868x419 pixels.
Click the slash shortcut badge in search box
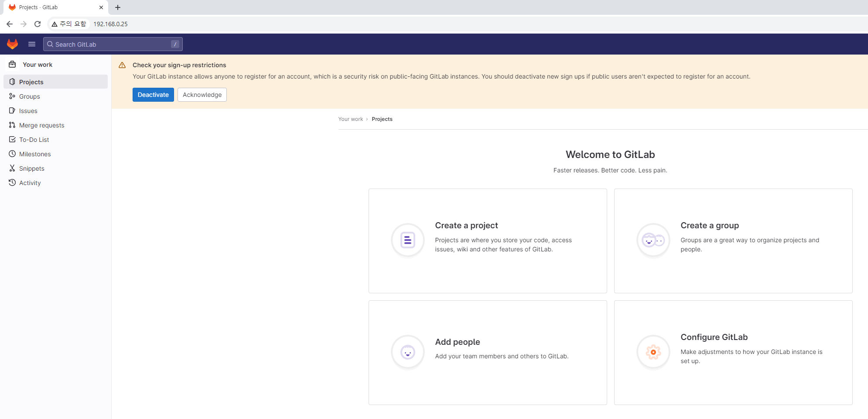(x=175, y=44)
